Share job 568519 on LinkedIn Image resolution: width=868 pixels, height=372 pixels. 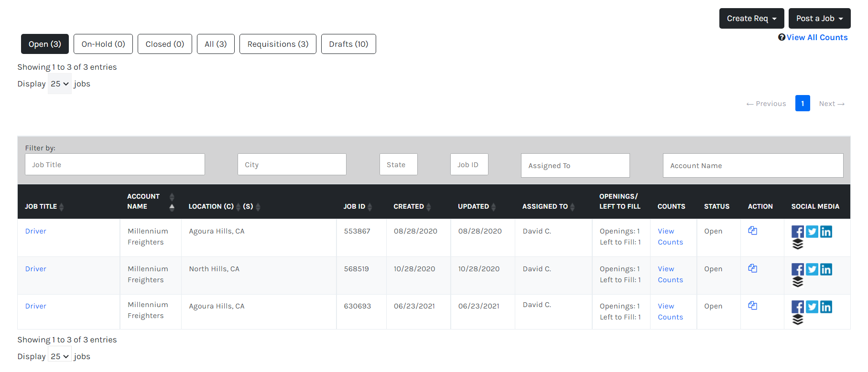[x=826, y=269]
